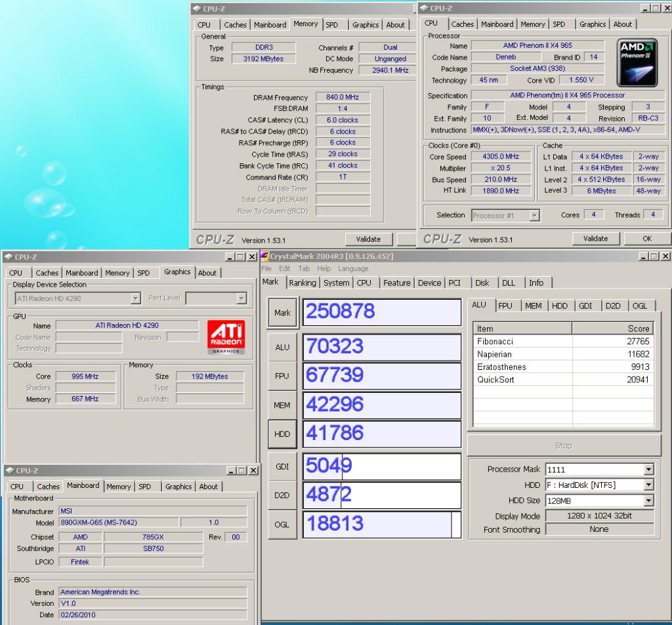This screenshot has height=625, width=672.
Task: Open the Processor Mask dropdown
Action: click(x=648, y=470)
